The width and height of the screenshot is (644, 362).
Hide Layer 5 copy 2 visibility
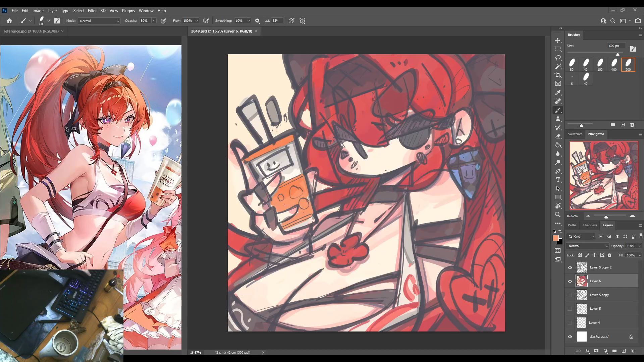click(x=570, y=267)
